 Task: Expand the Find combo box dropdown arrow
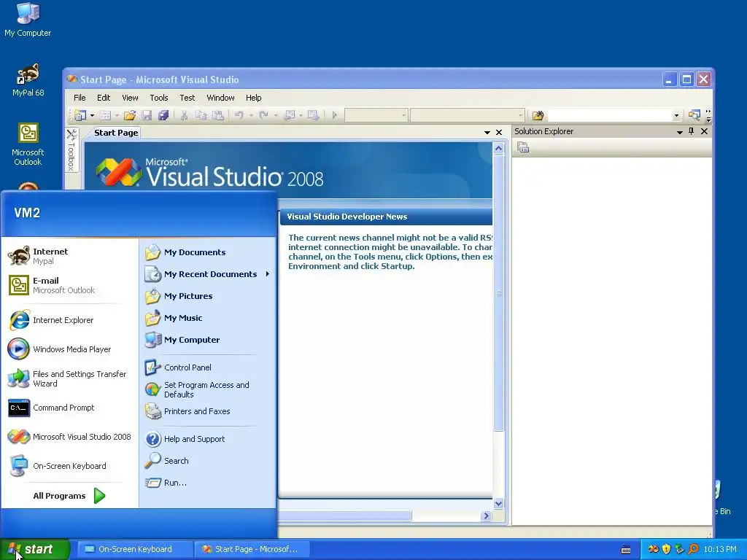tap(676, 115)
